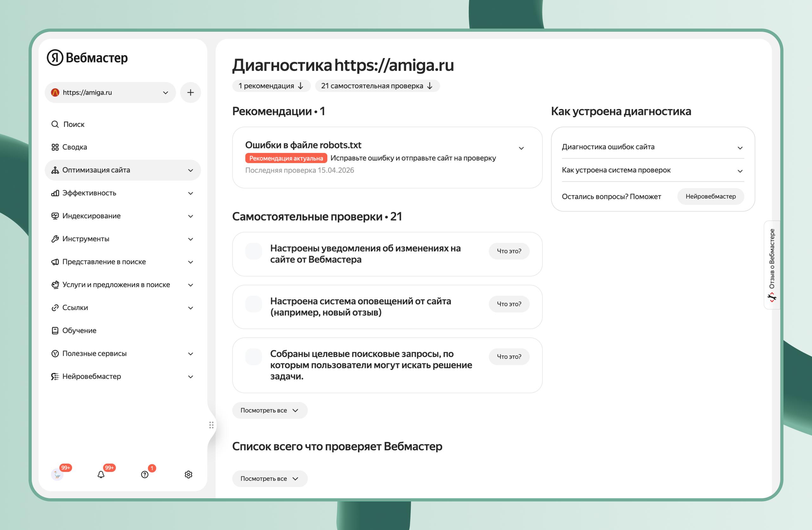The width and height of the screenshot is (812, 530).
Task: Jump to 1 рекомендация section
Action: click(271, 86)
